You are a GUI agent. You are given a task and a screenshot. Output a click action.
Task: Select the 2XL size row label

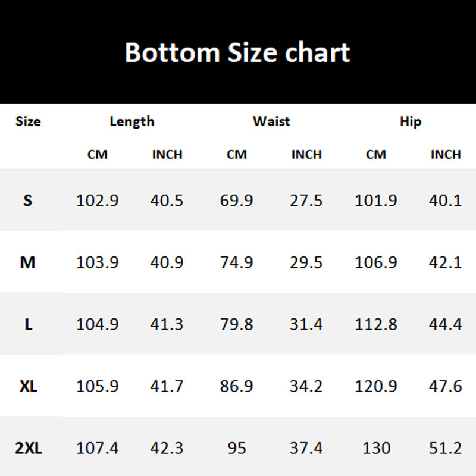(x=28, y=448)
